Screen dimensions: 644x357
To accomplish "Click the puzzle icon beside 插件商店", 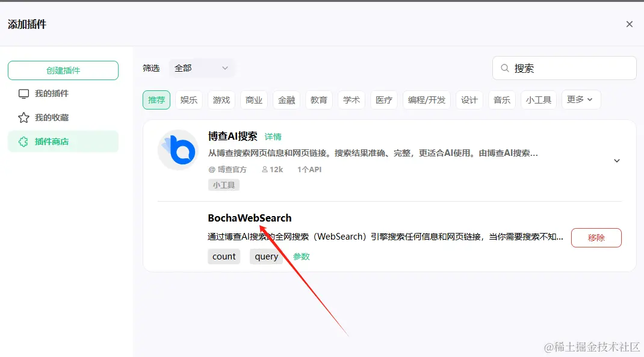I will tap(23, 141).
